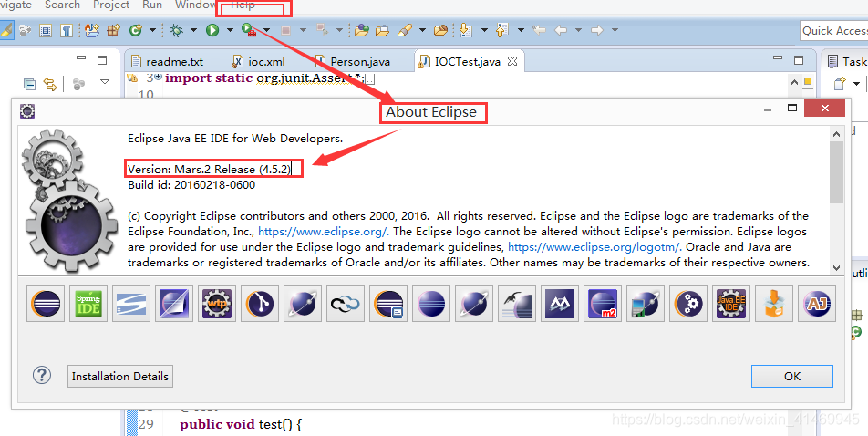
Task: Open the orange box download feature icon
Action: pos(774,304)
